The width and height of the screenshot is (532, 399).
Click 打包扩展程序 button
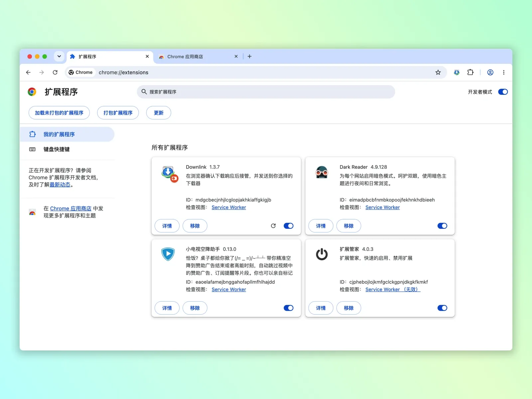(x=118, y=113)
